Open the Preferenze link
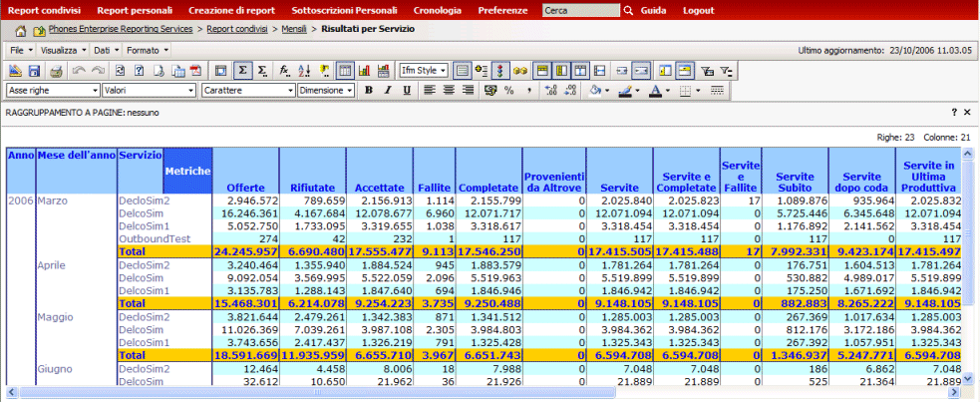The image size is (980, 402). tap(502, 11)
